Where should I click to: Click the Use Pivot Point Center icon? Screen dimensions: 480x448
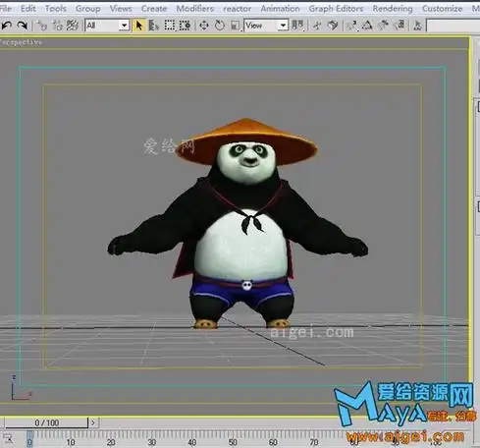(297, 26)
